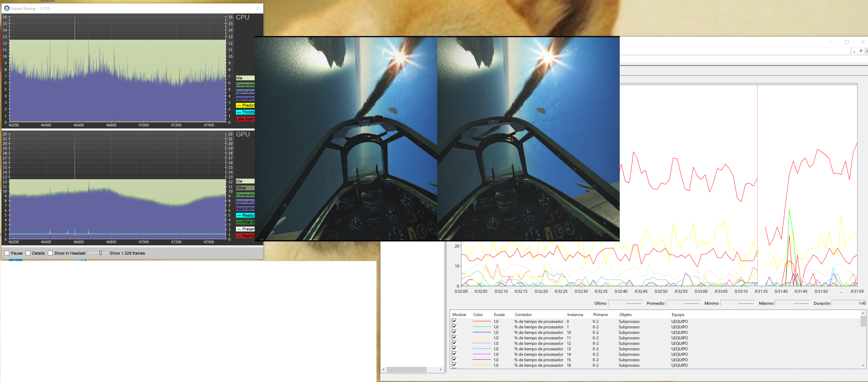The width and height of the screenshot is (868, 382).
Task: Maximize the performance monitor window
Action: 847,42
